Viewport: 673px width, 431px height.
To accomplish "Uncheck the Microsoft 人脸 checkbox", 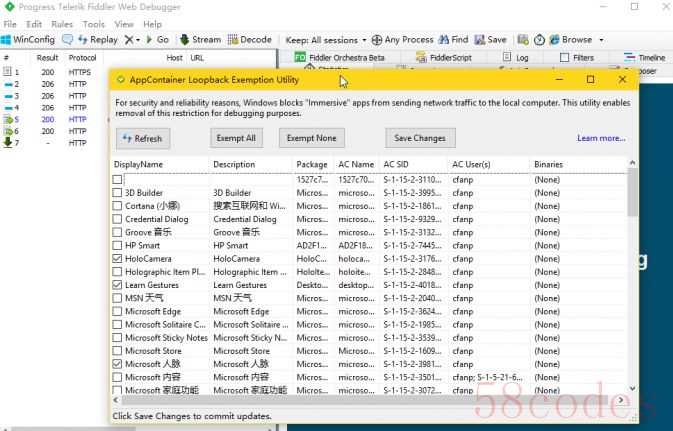I will click(117, 364).
